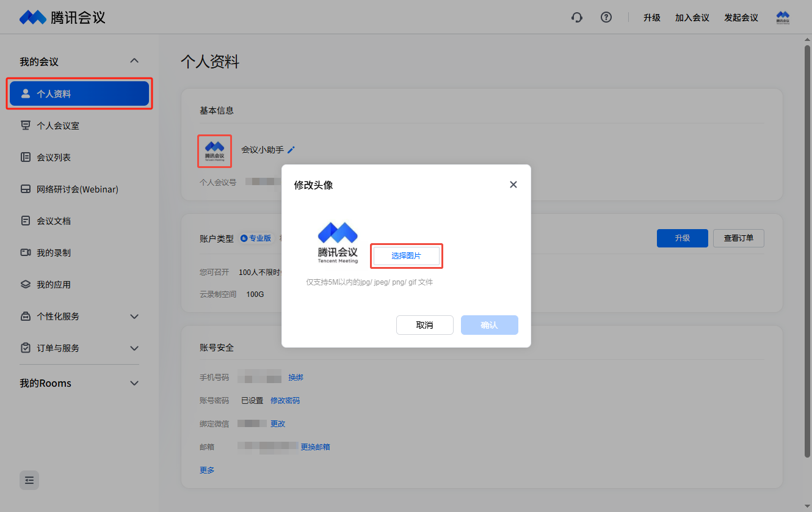The image size is (812, 512).
Task: Click 加入会议 in top bar
Action: click(x=692, y=18)
